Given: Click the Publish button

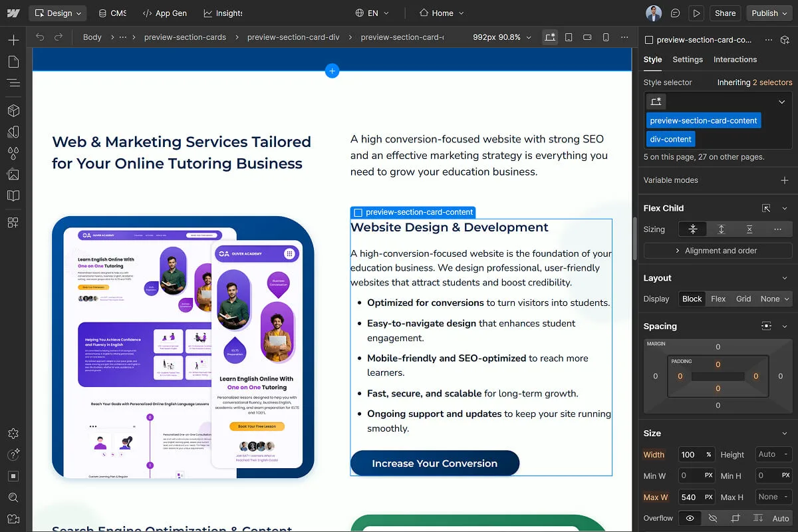Looking at the screenshot, I should 763,13.
